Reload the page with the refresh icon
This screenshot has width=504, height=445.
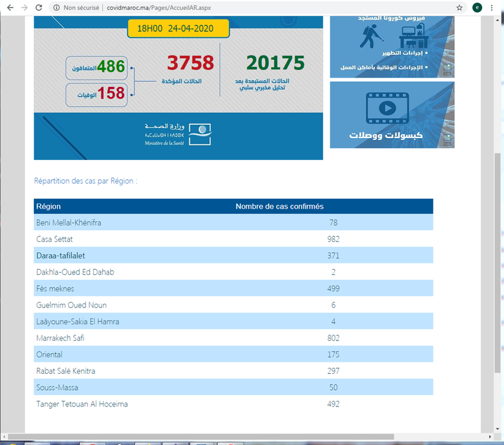(x=39, y=8)
